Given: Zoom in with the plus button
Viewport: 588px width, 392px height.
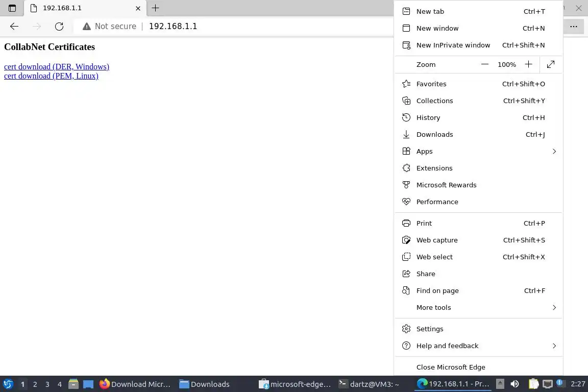Looking at the screenshot, I should tap(528, 64).
